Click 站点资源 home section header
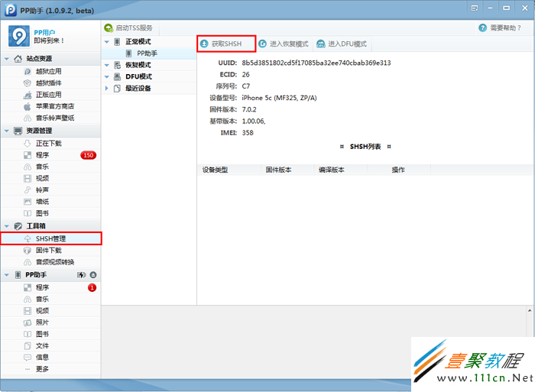The width and height of the screenshot is (535, 392). (50, 59)
